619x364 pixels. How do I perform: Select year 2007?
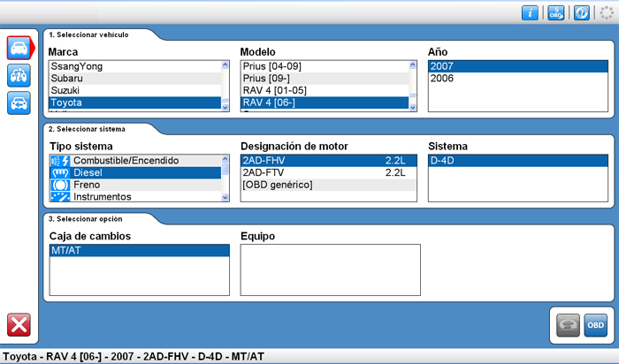coord(518,66)
